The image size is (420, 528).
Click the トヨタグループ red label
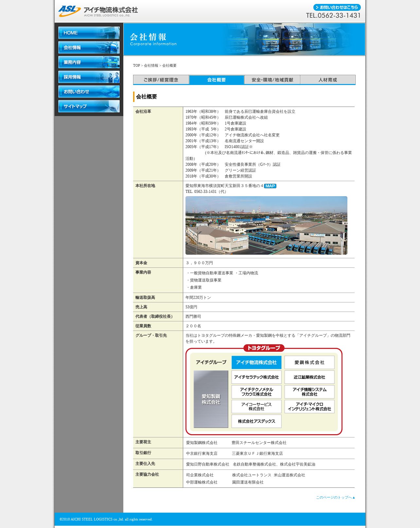[x=264, y=348]
